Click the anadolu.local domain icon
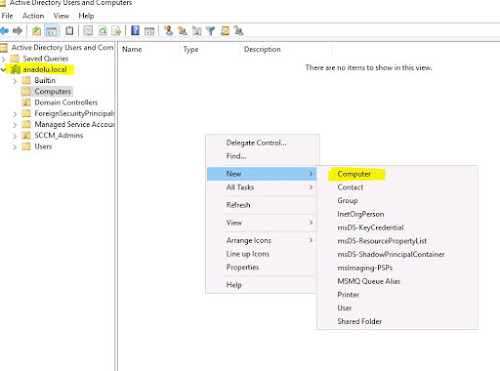 click(16, 70)
